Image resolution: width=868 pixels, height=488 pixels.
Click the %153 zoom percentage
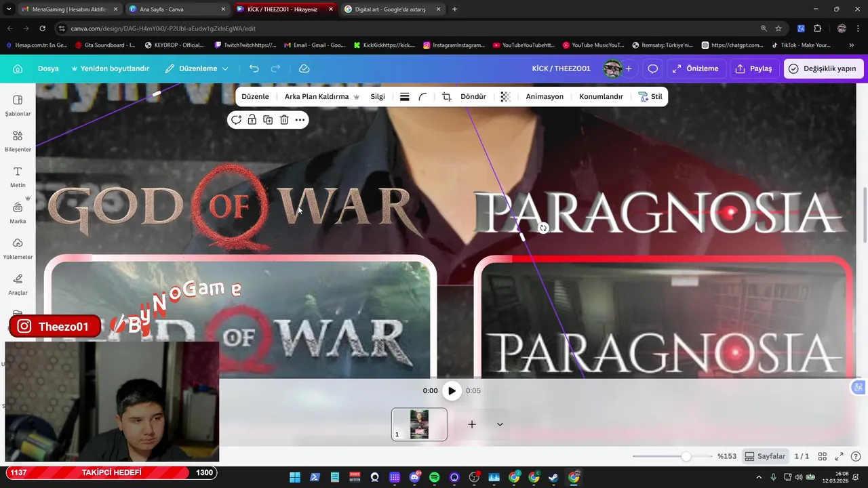click(x=727, y=456)
